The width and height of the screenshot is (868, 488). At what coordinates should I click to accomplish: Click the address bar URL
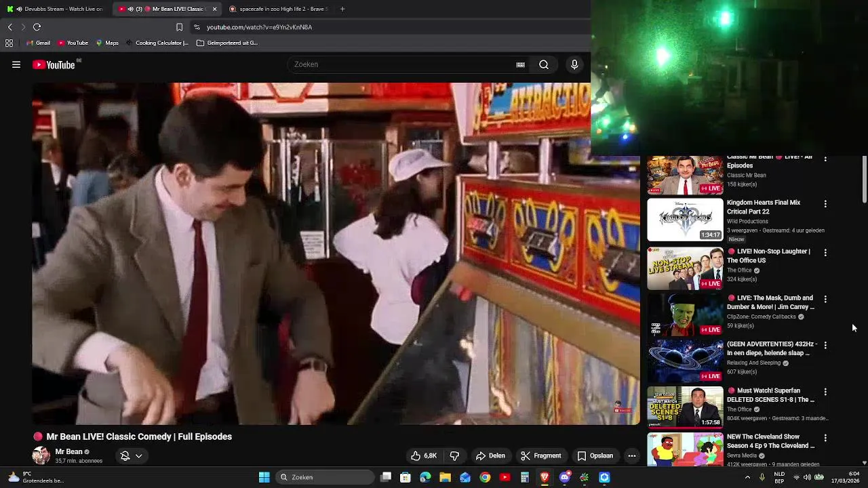coord(259,27)
